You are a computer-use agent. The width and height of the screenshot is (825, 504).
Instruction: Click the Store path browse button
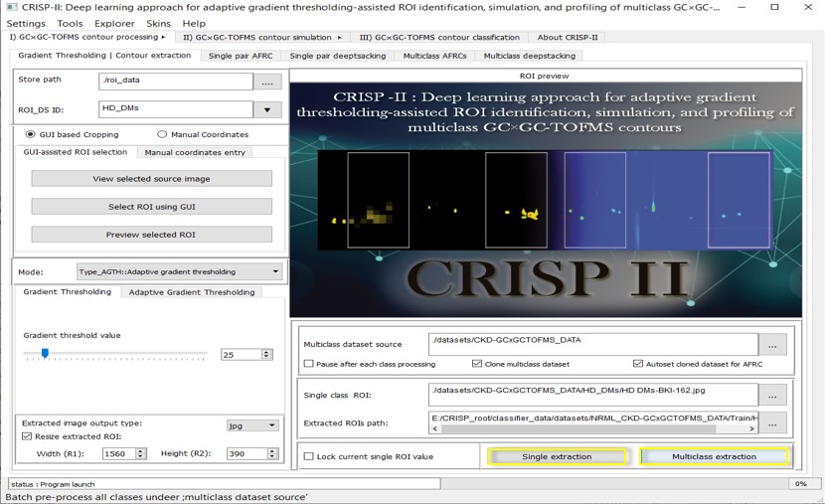[x=267, y=83]
